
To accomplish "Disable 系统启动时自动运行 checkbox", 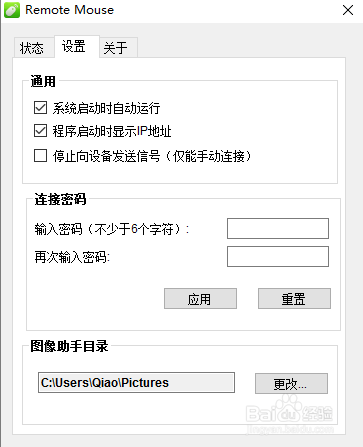I will [40, 108].
